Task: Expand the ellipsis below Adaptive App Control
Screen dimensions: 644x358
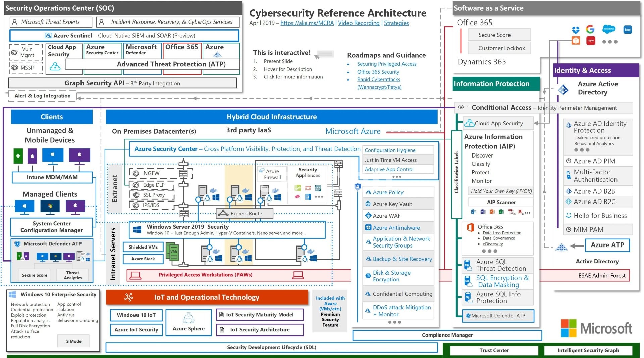Action: click(x=397, y=177)
